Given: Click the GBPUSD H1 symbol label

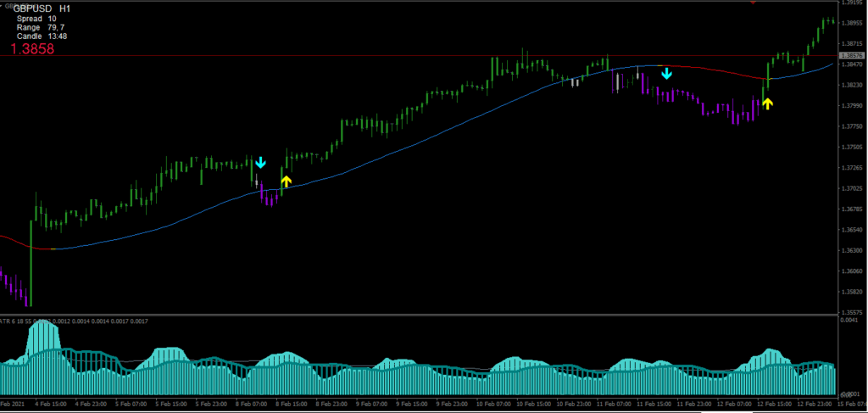Looking at the screenshot, I should pos(42,8).
